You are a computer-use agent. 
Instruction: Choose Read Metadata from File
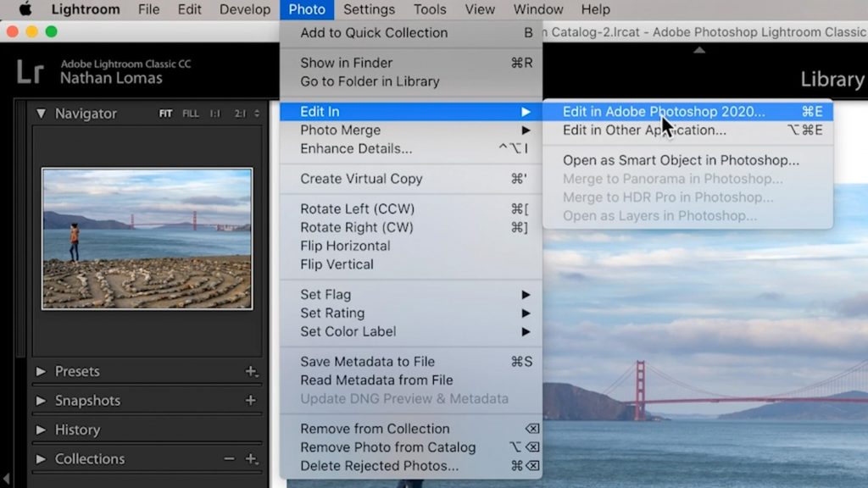pyautogui.click(x=411, y=380)
